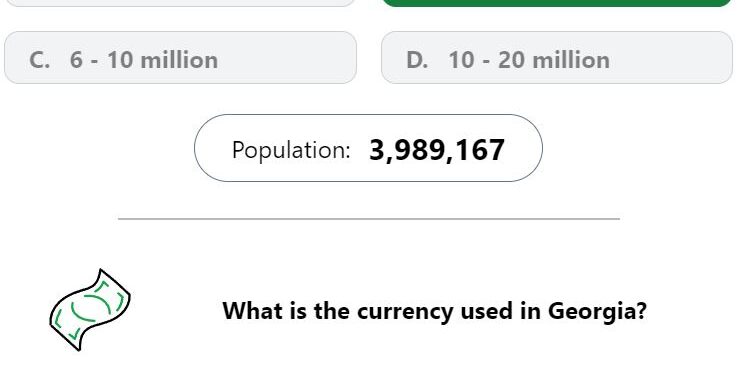
Task: Click the "C." option letter marker
Action: coord(40,60)
